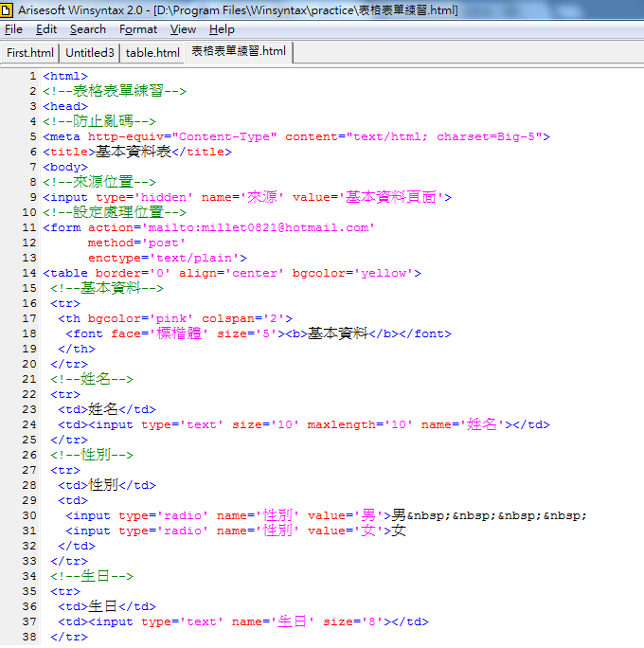
Task: Click line number 1 in the gutter
Action: [x=32, y=76]
